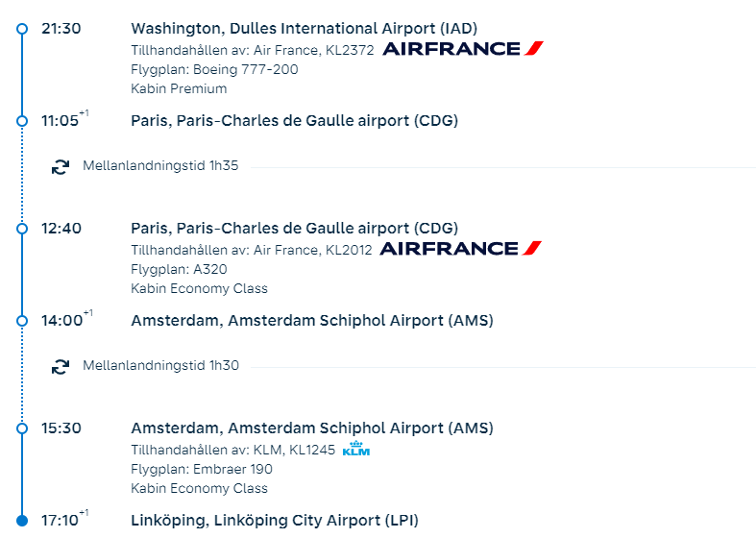The image size is (756, 538).
Task: Click the Air France logo beside KL2012
Action: pos(461,249)
